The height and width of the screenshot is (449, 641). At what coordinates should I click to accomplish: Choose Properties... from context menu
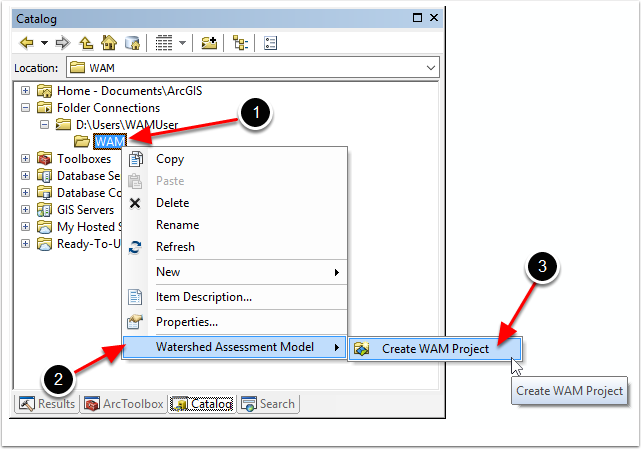click(x=235, y=322)
